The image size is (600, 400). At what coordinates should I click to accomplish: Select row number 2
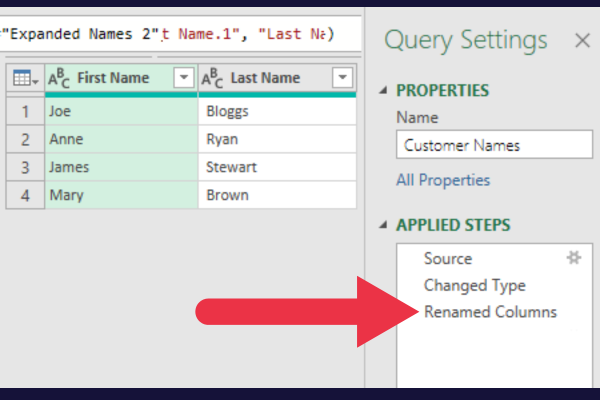pos(25,139)
